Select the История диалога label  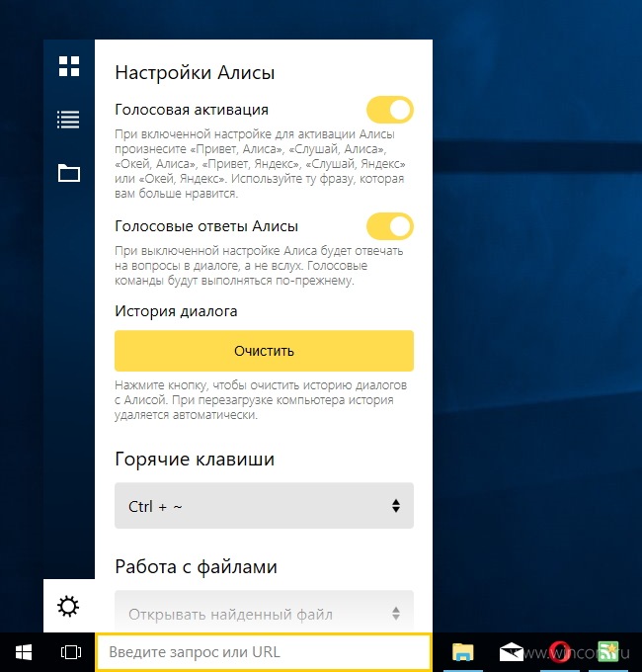click(x=176, y=311)
